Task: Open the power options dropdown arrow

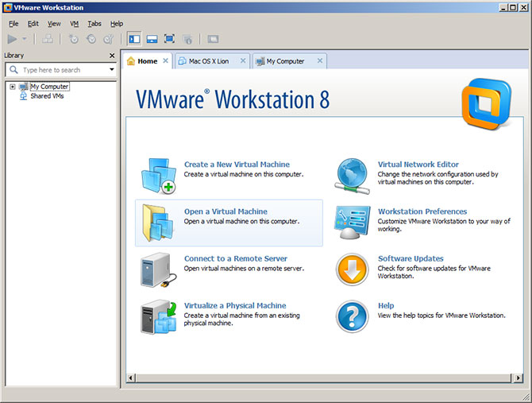Action: point(25,39)
